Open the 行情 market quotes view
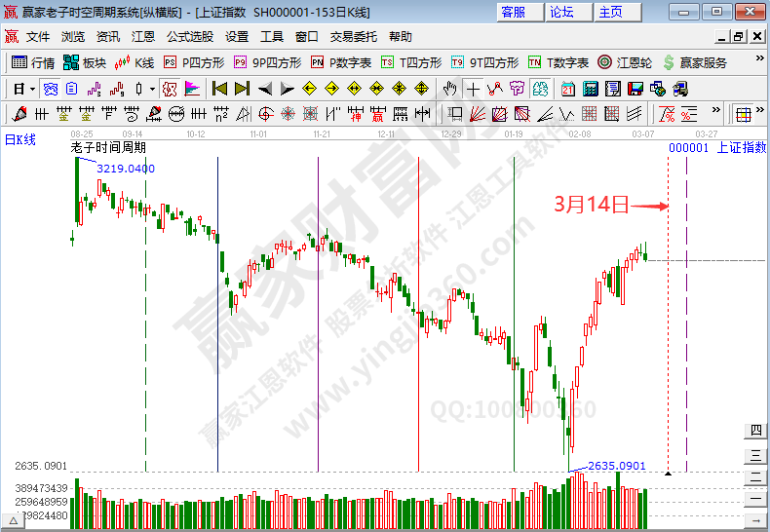Screen dimensions: 770x532 [32, 62]
